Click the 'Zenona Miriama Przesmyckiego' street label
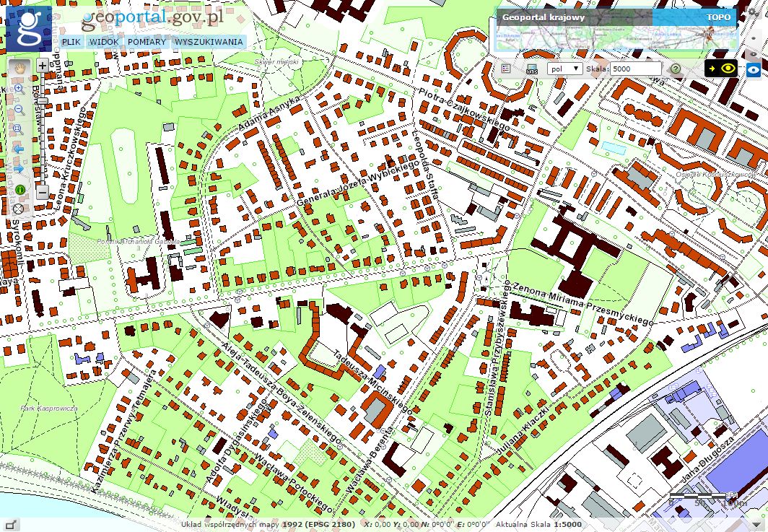Viewport: 768px width, 532px height. point(582,302)
